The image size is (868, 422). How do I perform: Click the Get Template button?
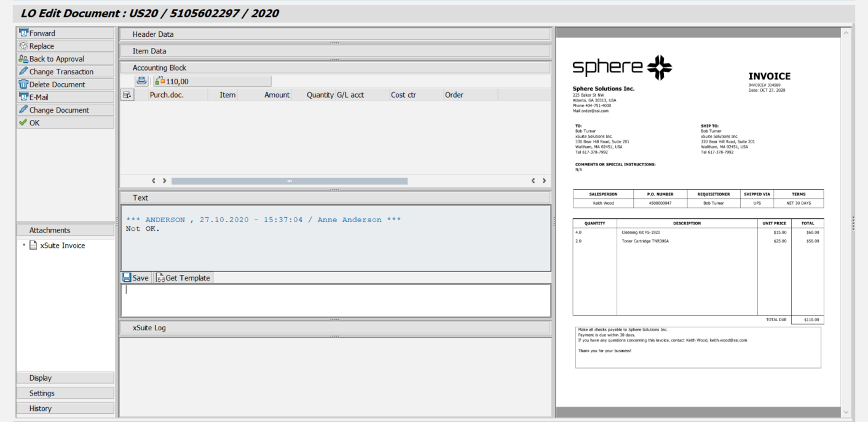183,277
